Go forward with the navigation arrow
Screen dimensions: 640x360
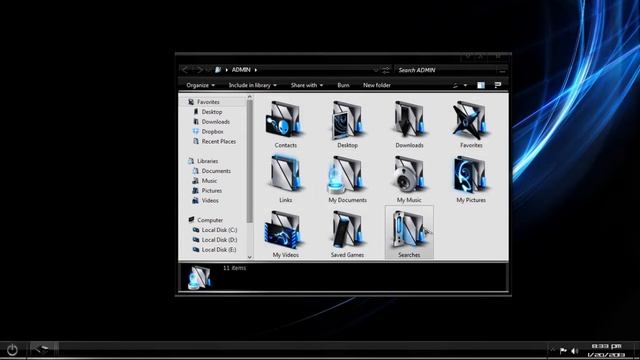(199, 70)
